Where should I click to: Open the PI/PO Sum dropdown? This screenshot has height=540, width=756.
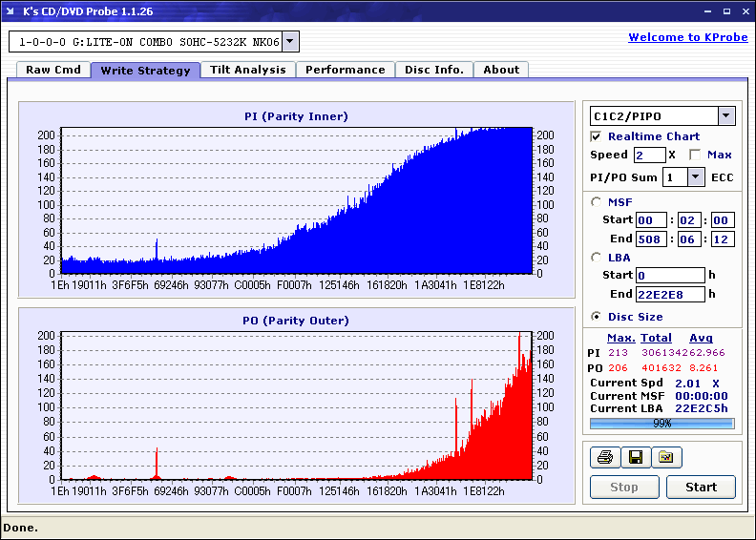[695, 177]
